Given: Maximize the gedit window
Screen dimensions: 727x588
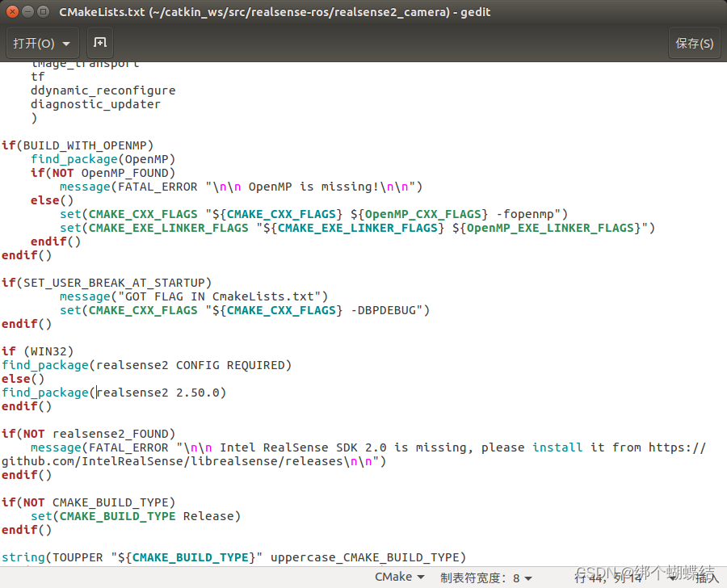Looking at the screenshot, I should 43,11.
